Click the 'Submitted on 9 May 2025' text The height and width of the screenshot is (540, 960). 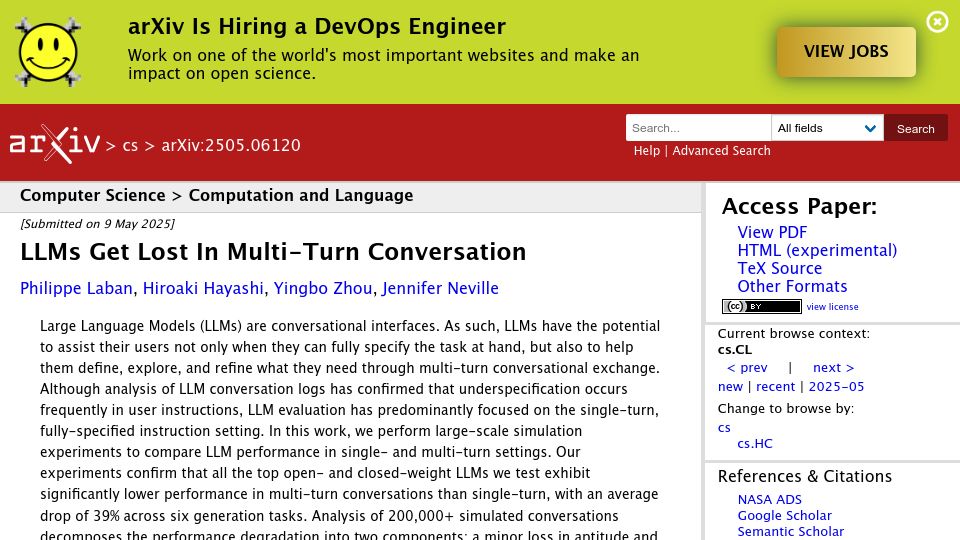(97, 224)
